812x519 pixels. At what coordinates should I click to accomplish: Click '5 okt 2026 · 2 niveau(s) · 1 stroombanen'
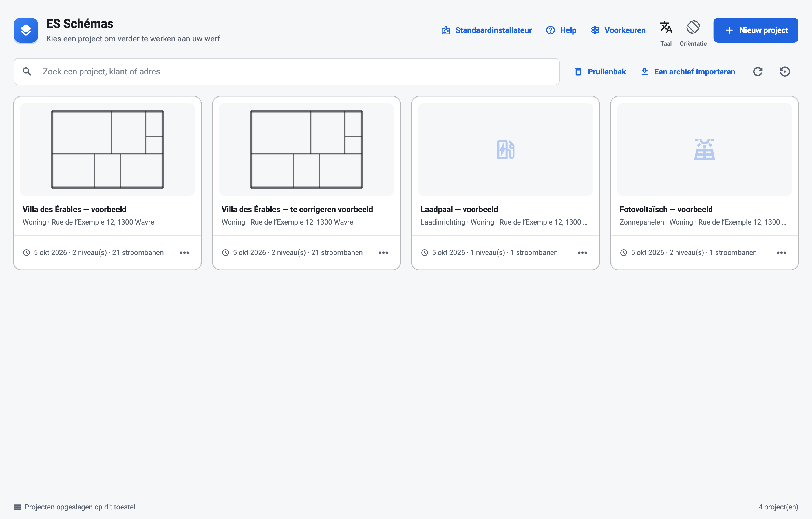click(694, 253)
